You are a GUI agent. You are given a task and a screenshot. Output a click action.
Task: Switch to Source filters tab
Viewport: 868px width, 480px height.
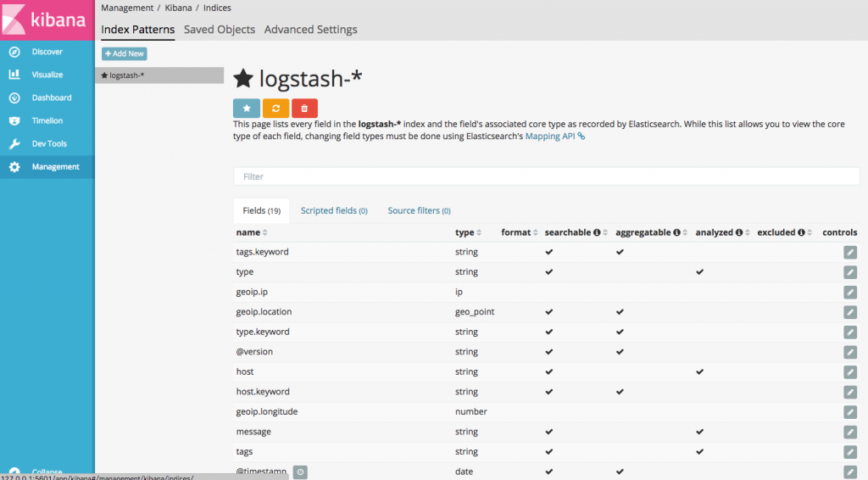(x=419, y=211)
